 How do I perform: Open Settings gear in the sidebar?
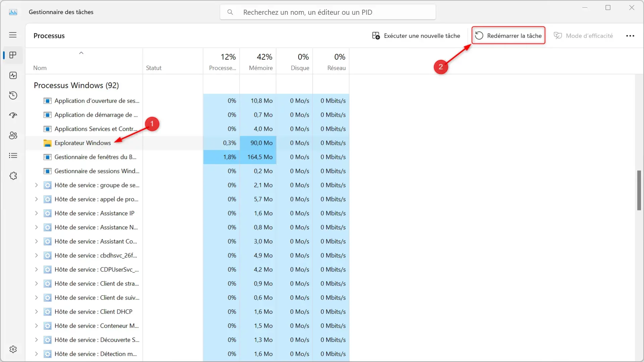click(x=13, y=349)
